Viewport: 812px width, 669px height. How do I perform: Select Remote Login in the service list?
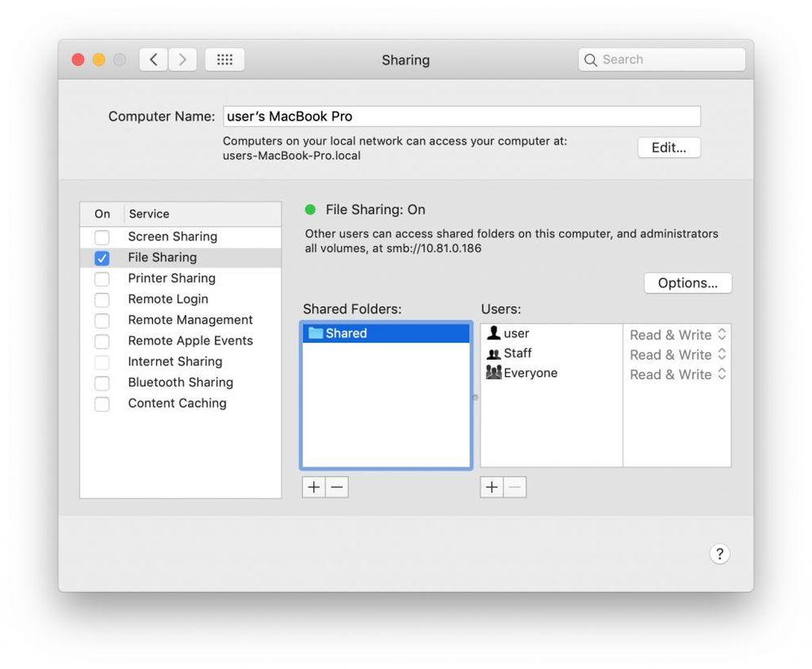pyautogui.click(x=181, y=299)
